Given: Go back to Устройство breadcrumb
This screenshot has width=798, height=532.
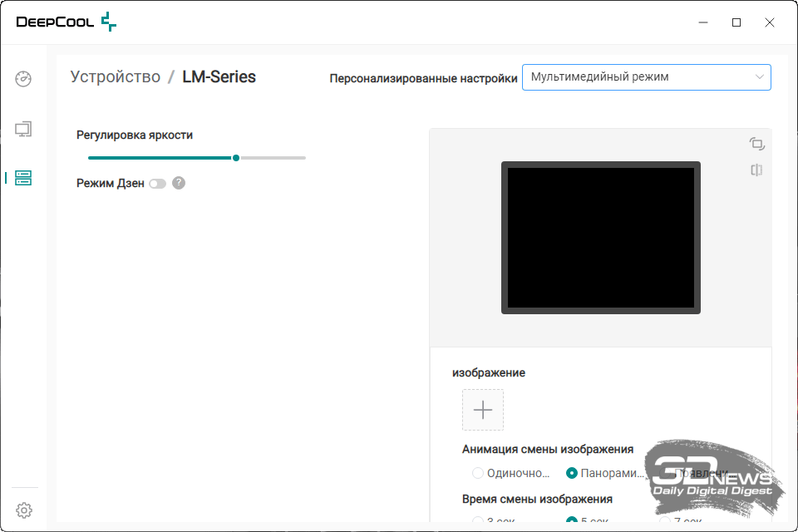Looking at the screenshot, I should [x=116, y=77].
